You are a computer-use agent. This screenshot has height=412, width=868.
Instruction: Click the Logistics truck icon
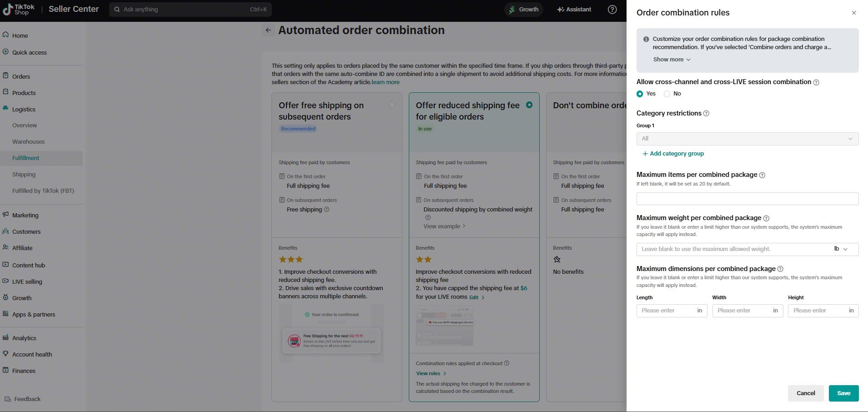point(5,109)
